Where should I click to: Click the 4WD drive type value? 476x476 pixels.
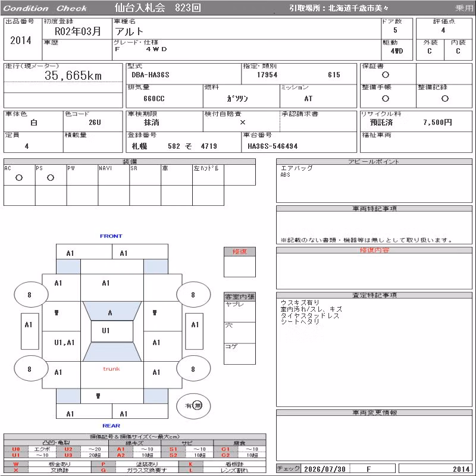[397, 51]
